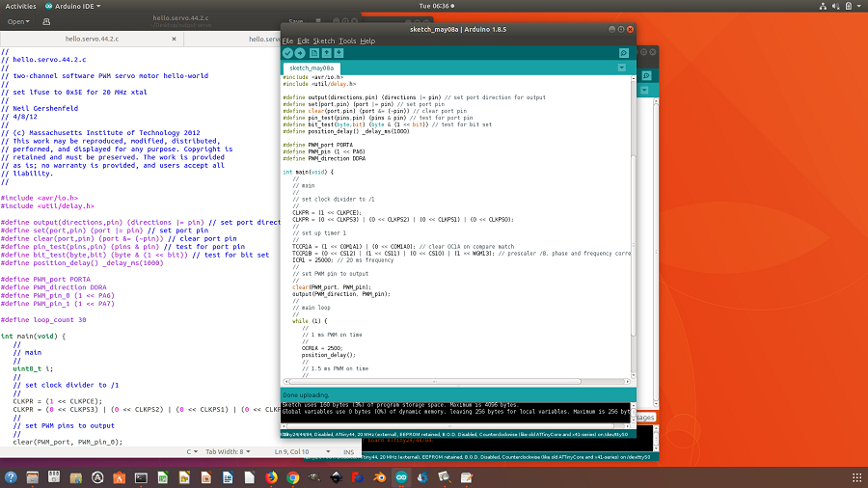Open the Arduino File menu
This screenshot has height=488, width=868.
(287, 41)
